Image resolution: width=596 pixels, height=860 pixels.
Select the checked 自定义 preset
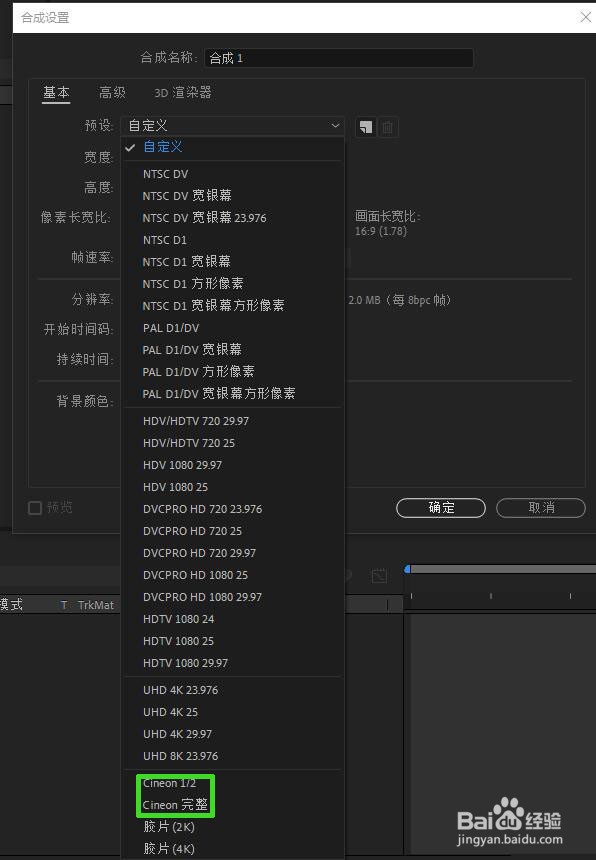pos(233,147)
